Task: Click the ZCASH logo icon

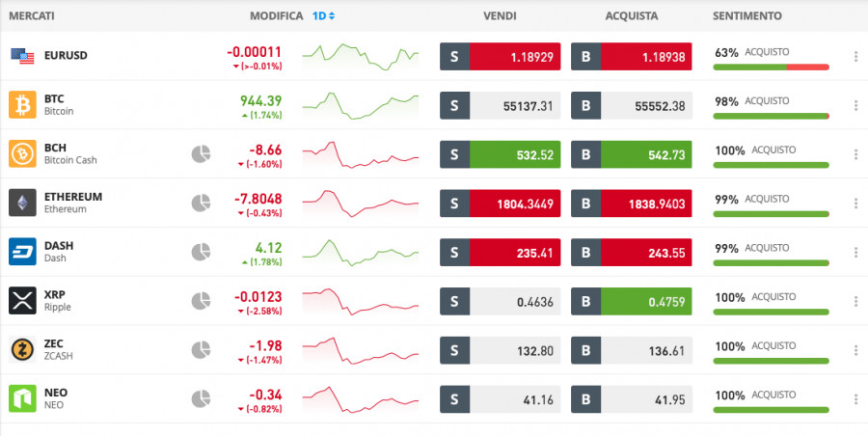Action: point(22,349)
